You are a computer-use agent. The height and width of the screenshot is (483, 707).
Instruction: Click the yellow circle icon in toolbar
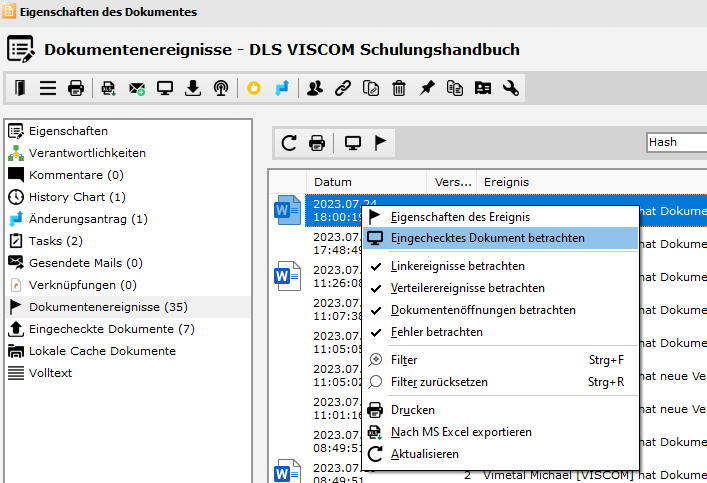[254, 87]
